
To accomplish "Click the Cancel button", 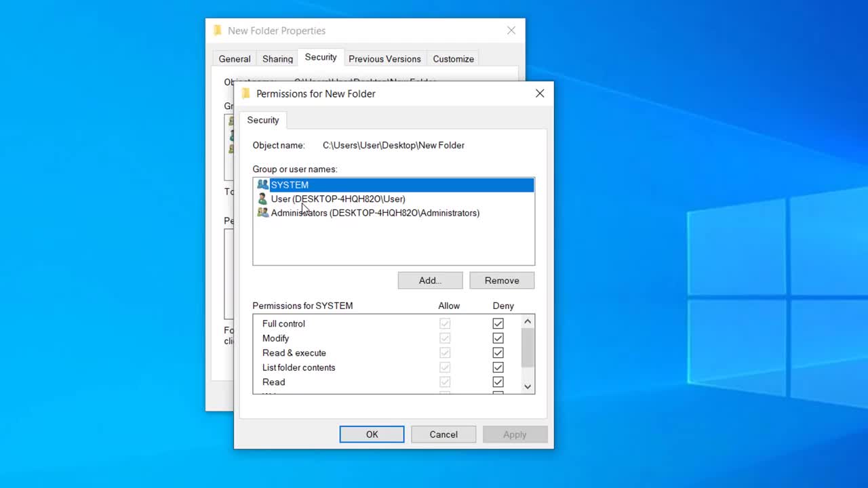I will coord(443,434).
